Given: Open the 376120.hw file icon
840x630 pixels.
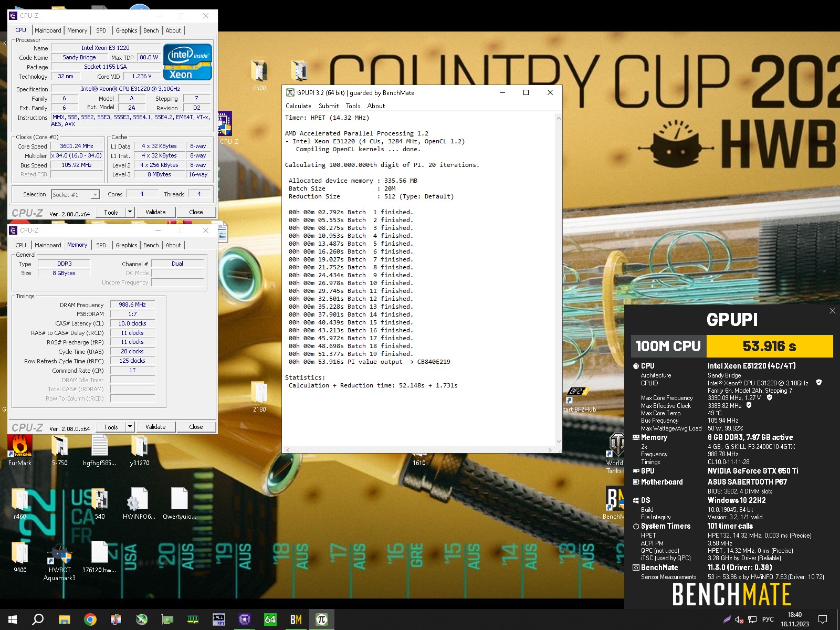Looking at the screenshot, I should coord(99,558).
